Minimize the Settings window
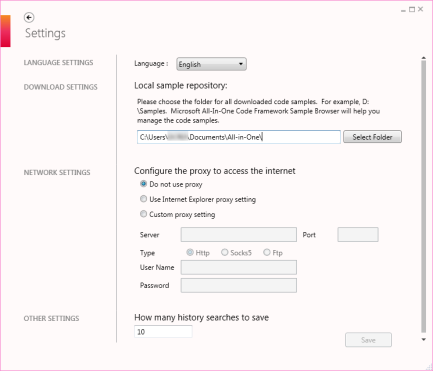 [x=403, y=10]
